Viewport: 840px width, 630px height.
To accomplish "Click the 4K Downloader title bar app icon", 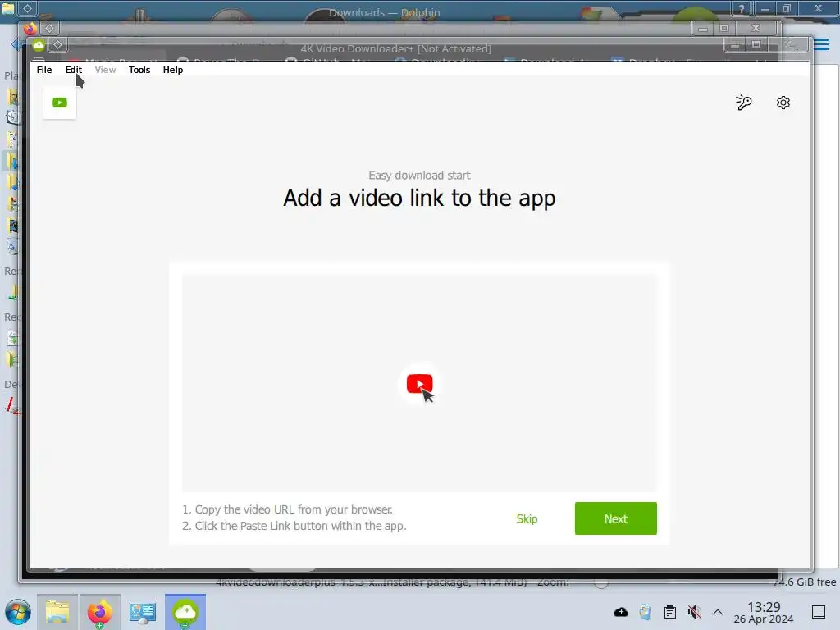I will click(39, 44).
